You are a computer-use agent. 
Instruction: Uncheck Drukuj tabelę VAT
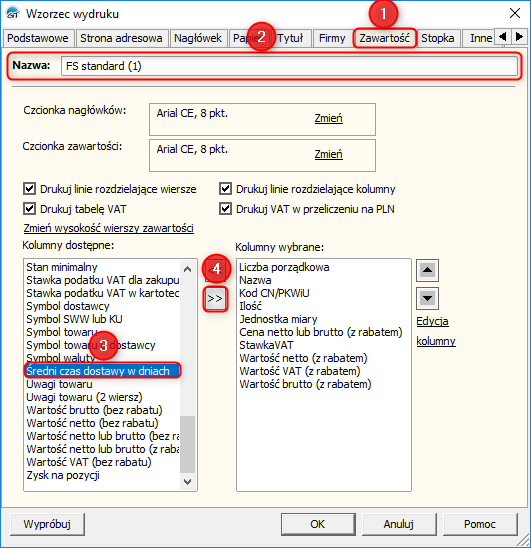pos(29,209)
